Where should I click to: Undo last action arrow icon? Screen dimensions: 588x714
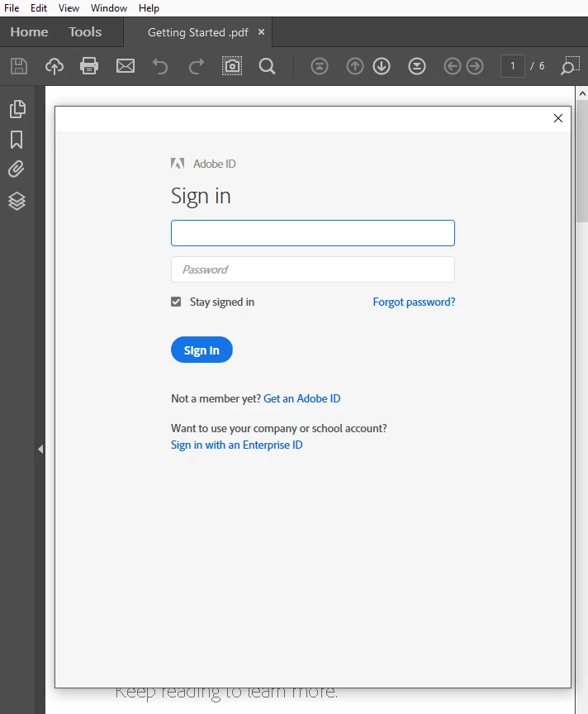pos(160,66)
